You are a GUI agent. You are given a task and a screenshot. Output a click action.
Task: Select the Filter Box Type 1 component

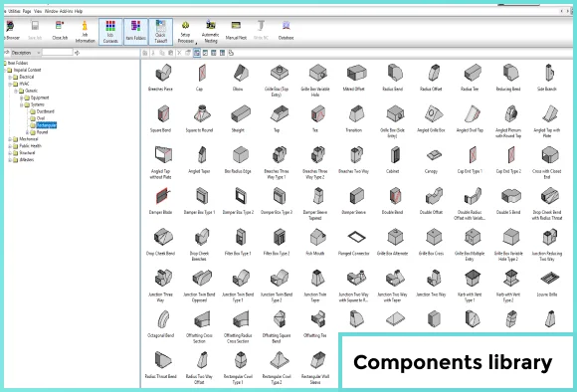pyautogui.click(x=238, y=242)
